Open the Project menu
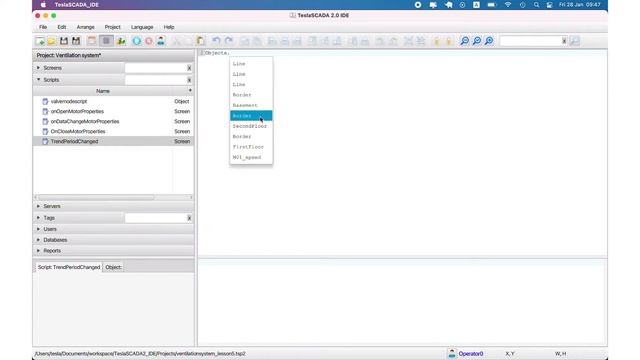640x360 pixels. 112,27
